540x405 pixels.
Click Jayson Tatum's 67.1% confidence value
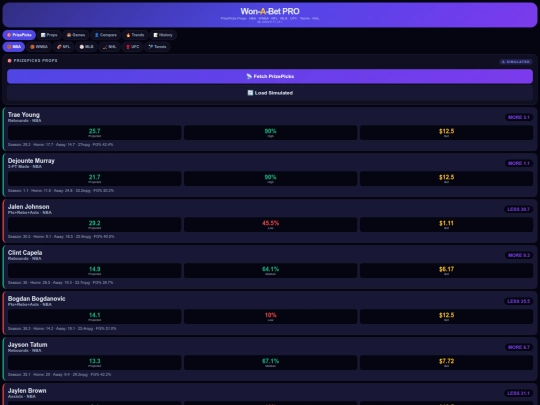270,361
